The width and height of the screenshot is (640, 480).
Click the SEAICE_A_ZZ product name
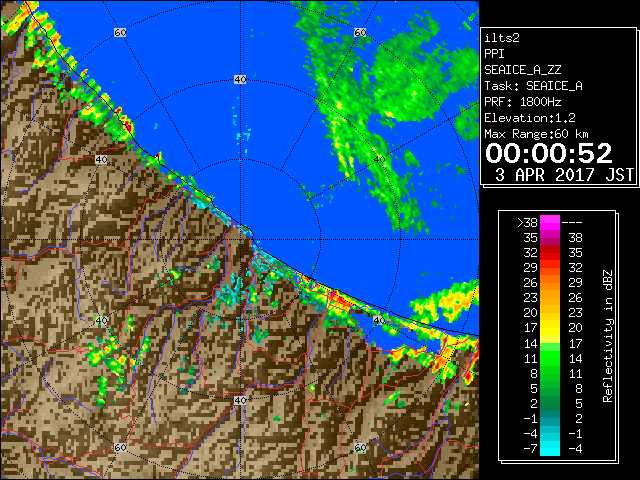click(x=522, y=70)
